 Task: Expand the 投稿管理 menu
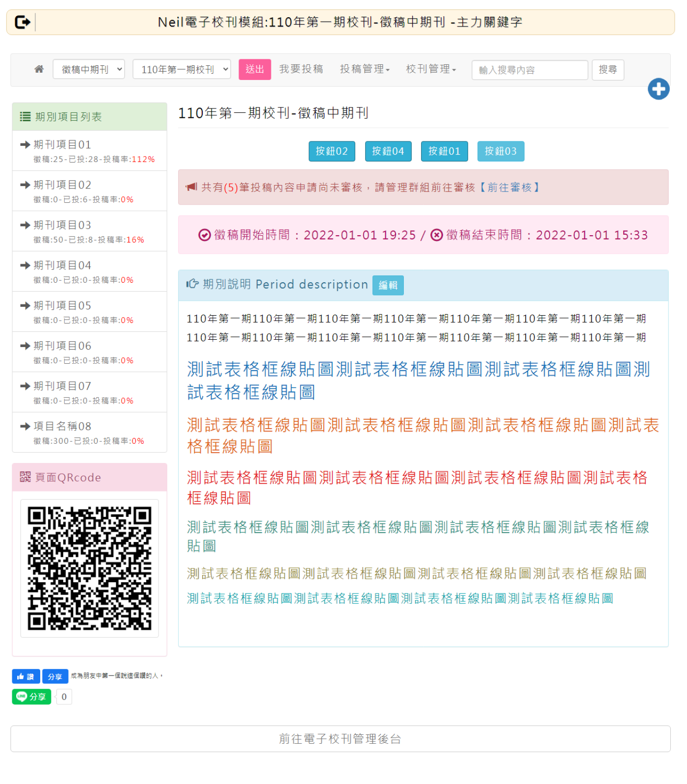point(364,69)
